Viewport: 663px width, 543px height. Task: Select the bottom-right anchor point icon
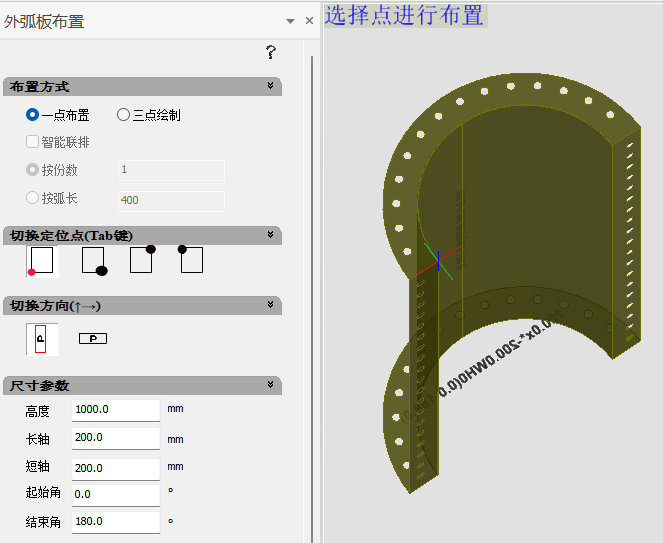[x=93, y=261]
